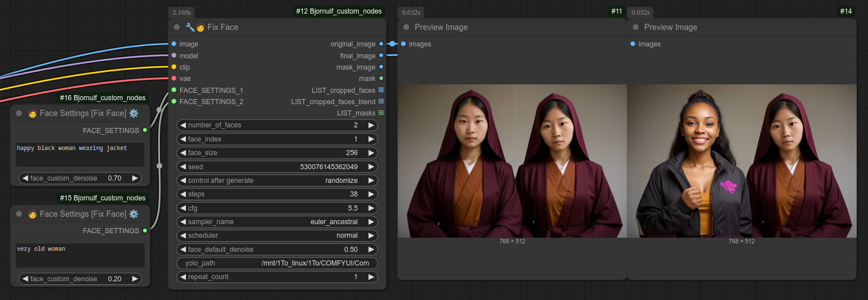Click the LIST_cropped_faces grid output icon
868x300 pixels.
[381, 90]
